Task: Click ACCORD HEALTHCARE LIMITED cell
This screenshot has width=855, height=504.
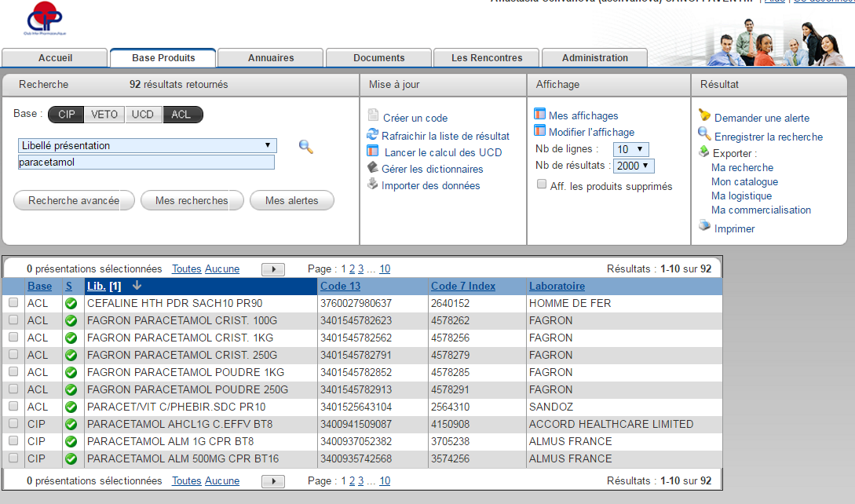Action: 612,424
